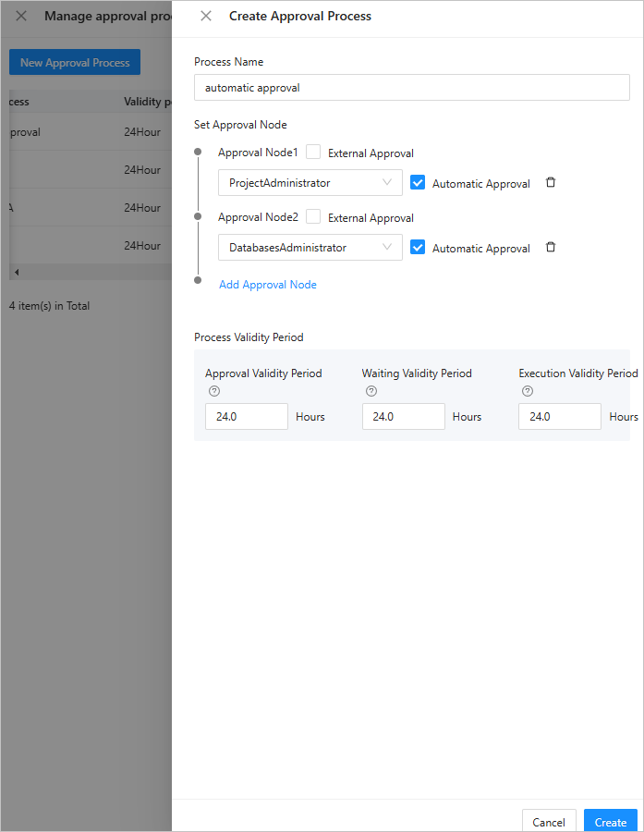Uncheck Automatic Approval for ProjectAdministrator node
Screen dimensions: 644x832
[x=418, y=183]
